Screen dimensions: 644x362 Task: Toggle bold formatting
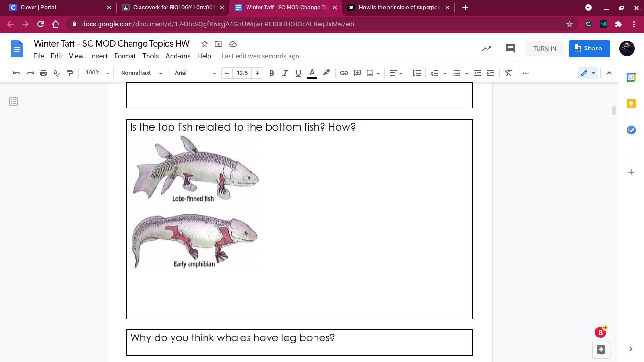(272, 73)
